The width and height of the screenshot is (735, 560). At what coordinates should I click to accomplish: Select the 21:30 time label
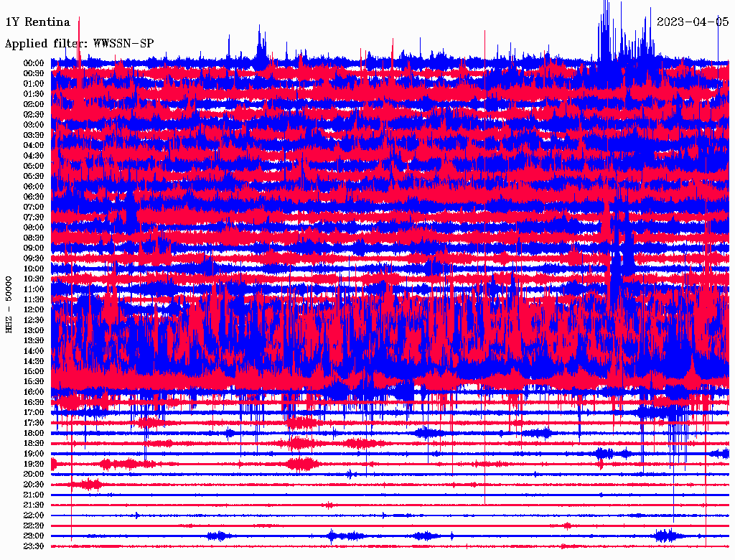click(x=34, y=505)
